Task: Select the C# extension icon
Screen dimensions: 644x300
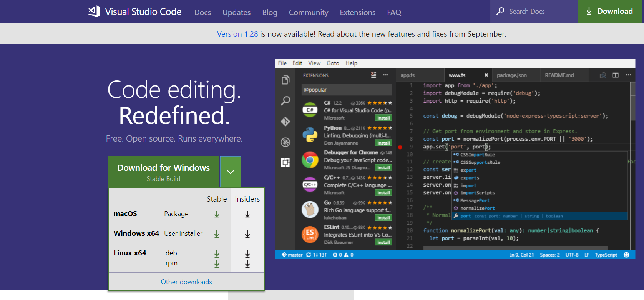Action: tap(310, 110)
